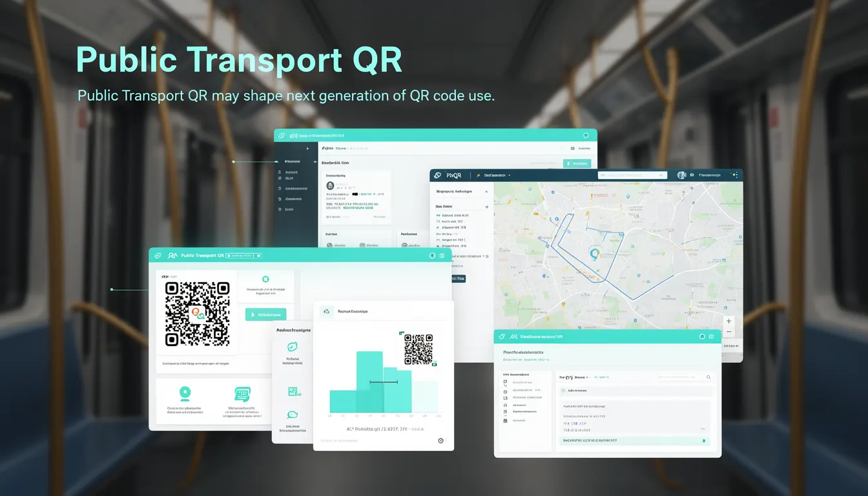Select the teal location pin on the map
Image resolution: width=868 pixels, height=496 pixels.
[595, 254]
